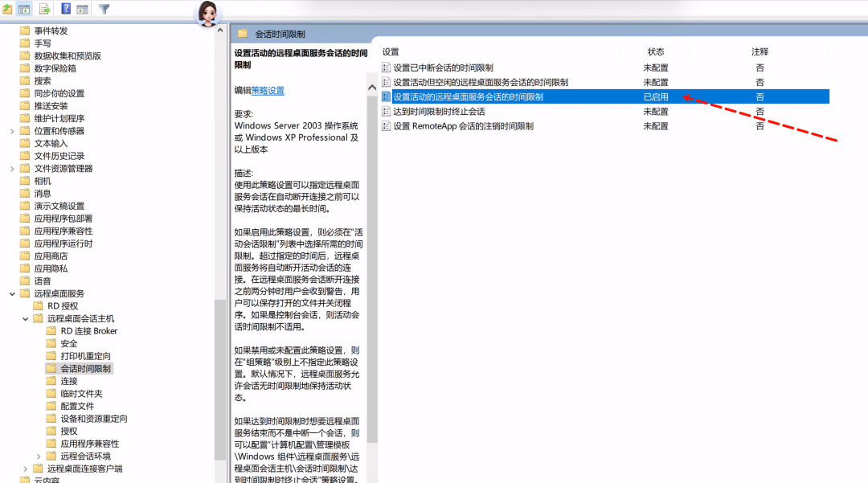This screenshot has height=483, width=868.
Task: Click the folder icon beside 数字保险箱
Action: pos(24,68)
